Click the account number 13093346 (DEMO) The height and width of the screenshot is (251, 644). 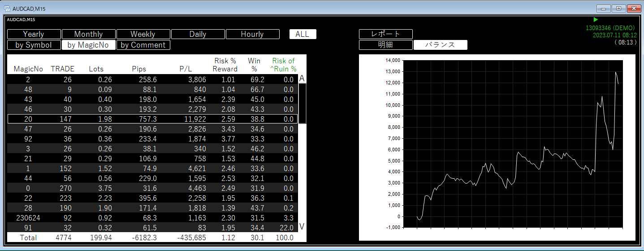coord(610,28)
